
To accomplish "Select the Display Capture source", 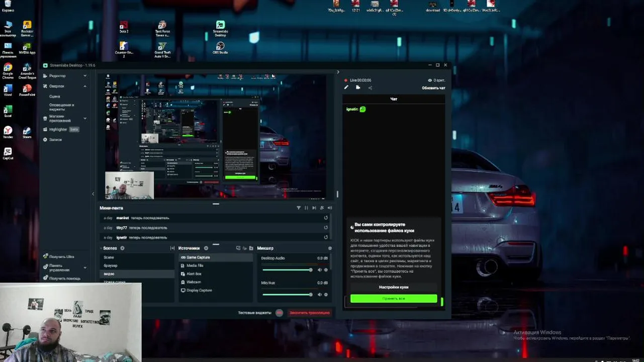I will (x=216, y=290).
